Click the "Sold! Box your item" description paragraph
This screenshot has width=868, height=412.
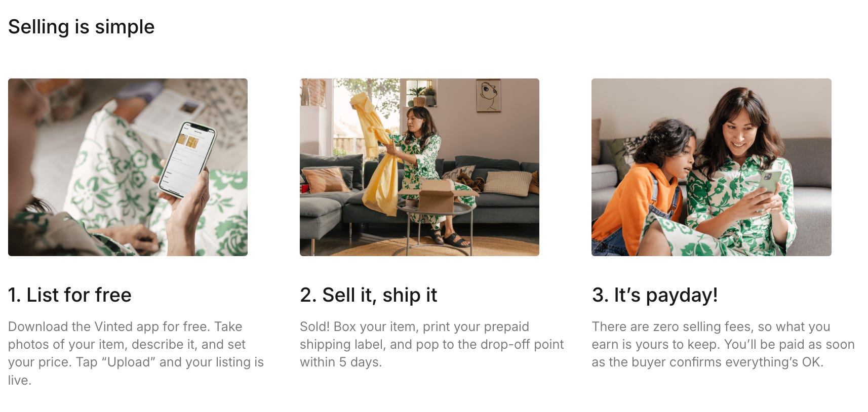[x=431, y=344]
